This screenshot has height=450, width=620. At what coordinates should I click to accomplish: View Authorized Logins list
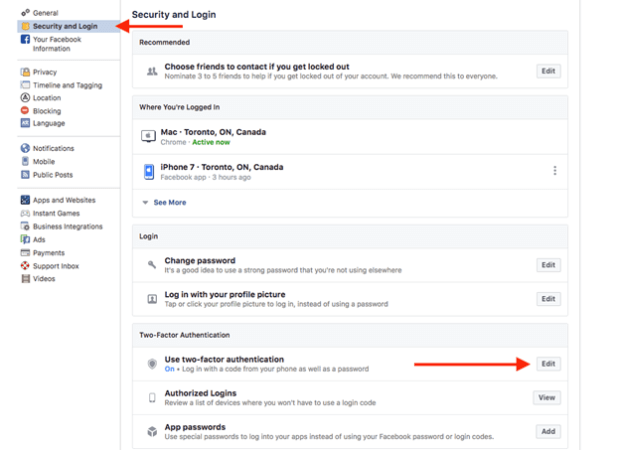(547, 397)
